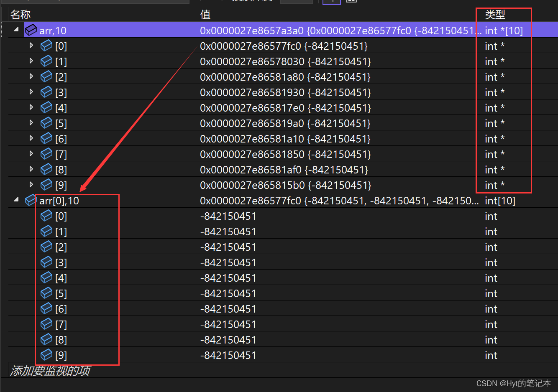
Task: Click cube icon of pointer element [8] in arr,10
Action: coord(46,169)
